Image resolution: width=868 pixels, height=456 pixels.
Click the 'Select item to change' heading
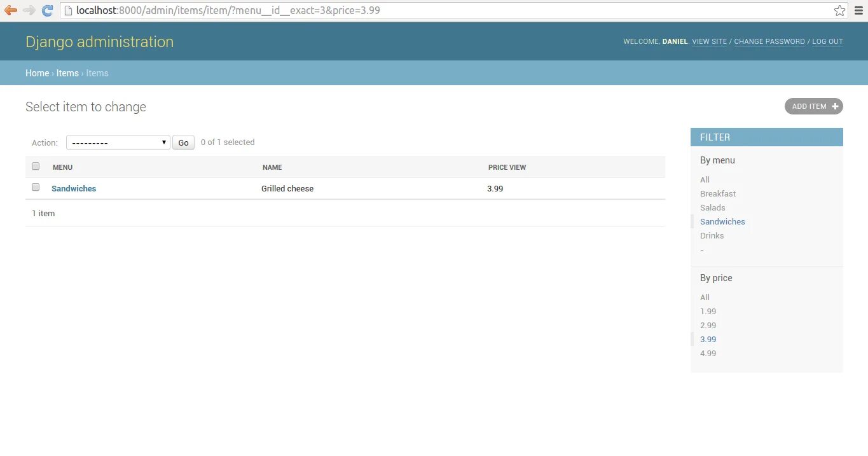pyautogui.click(x=86, y=107)
